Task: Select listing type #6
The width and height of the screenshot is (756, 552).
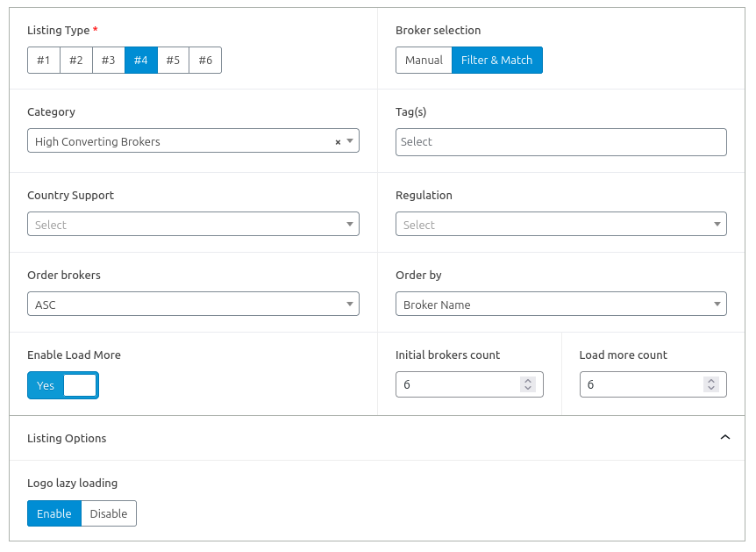Action: tap(205, 60)
